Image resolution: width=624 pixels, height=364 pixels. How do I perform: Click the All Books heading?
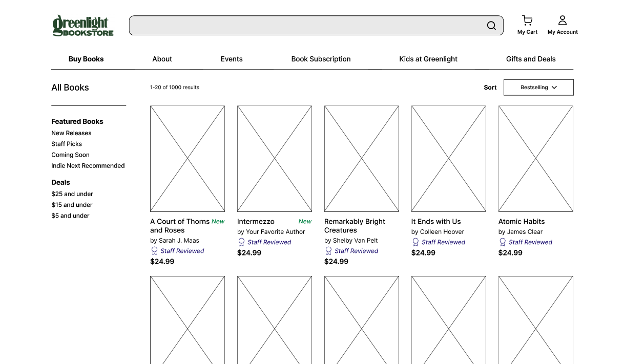70,88
